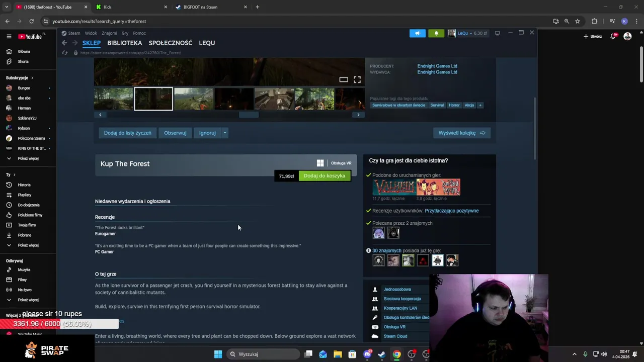Image resolution: width=644 pixels, height=362 pixels.
Task: Go to YouTube home logo
Action: click(x=31, y=36)
